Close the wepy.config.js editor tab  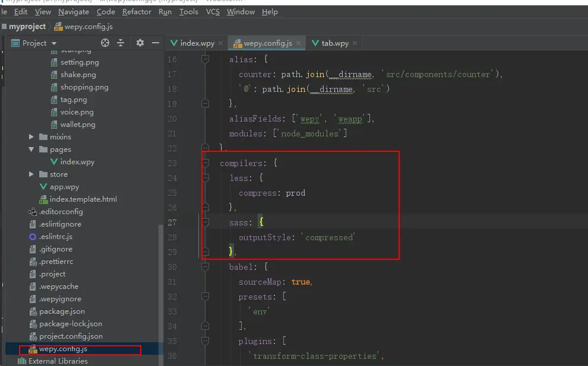click(298, 43)
